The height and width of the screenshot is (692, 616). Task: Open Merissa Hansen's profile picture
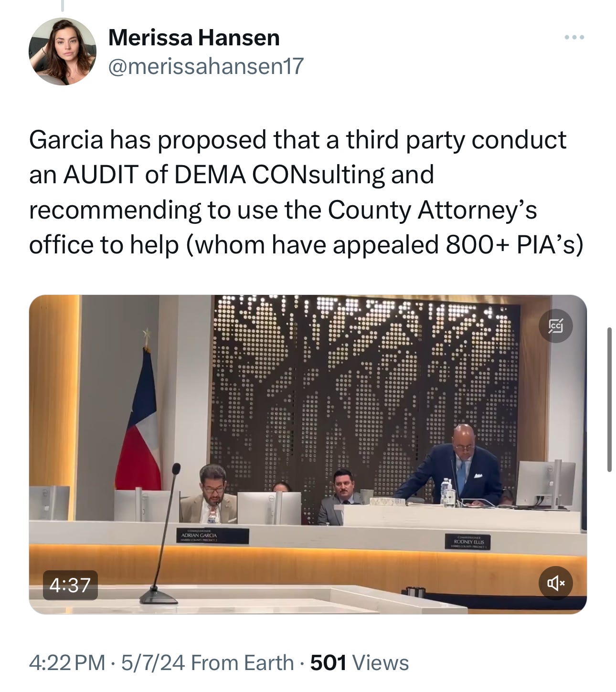63,52
